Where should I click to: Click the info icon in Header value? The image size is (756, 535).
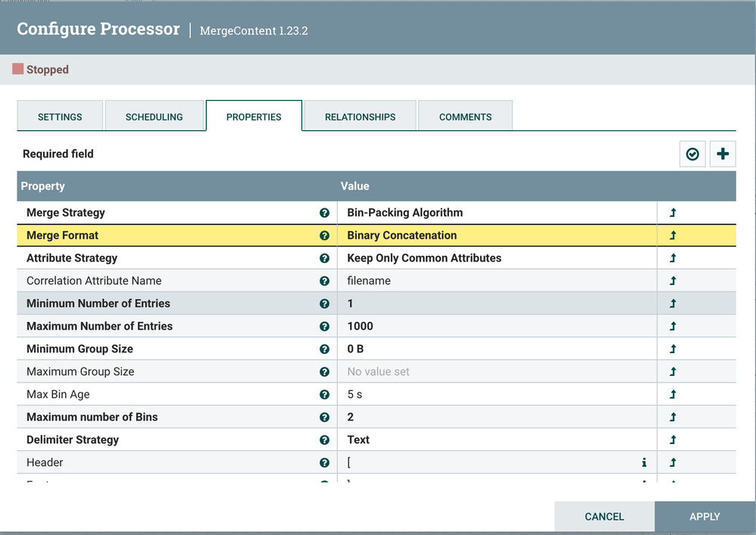644,462
